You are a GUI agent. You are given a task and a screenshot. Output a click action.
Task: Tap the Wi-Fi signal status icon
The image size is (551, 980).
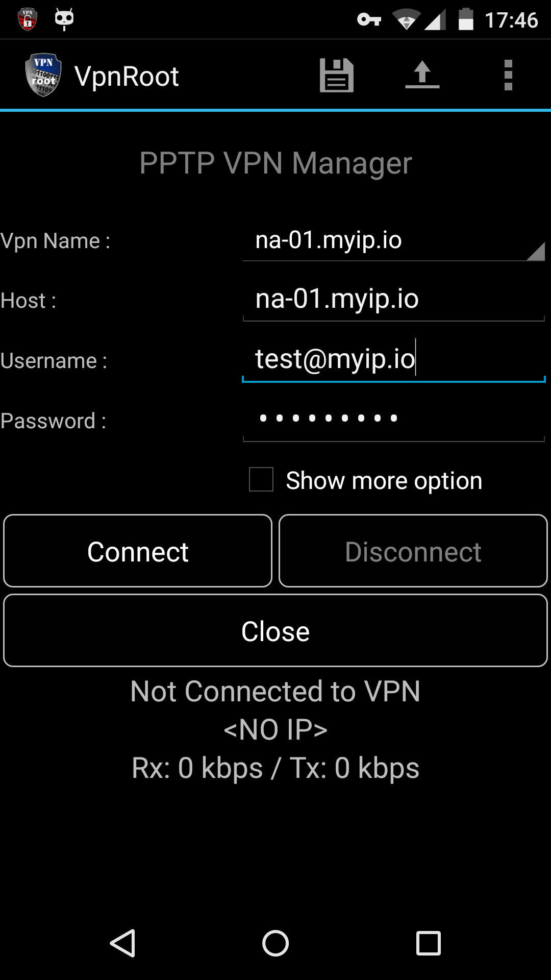(406, 20)
